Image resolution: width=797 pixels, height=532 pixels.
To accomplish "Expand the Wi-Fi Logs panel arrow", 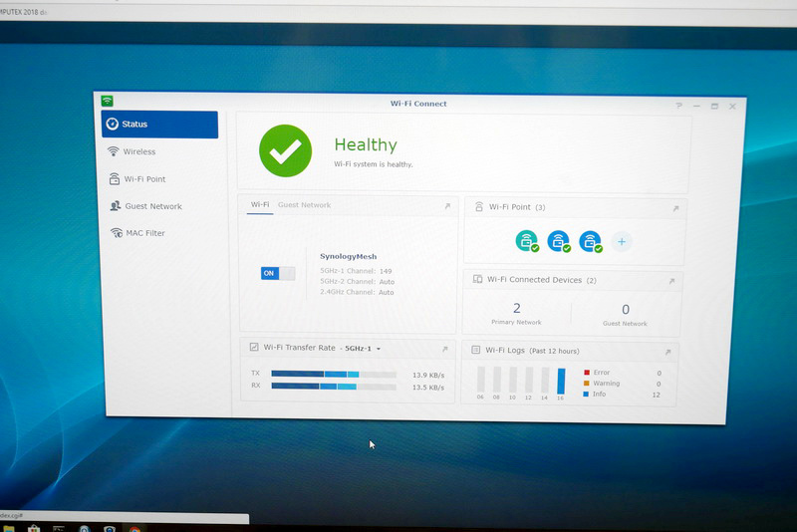I will pyautogui.click(x=667, y=352).
